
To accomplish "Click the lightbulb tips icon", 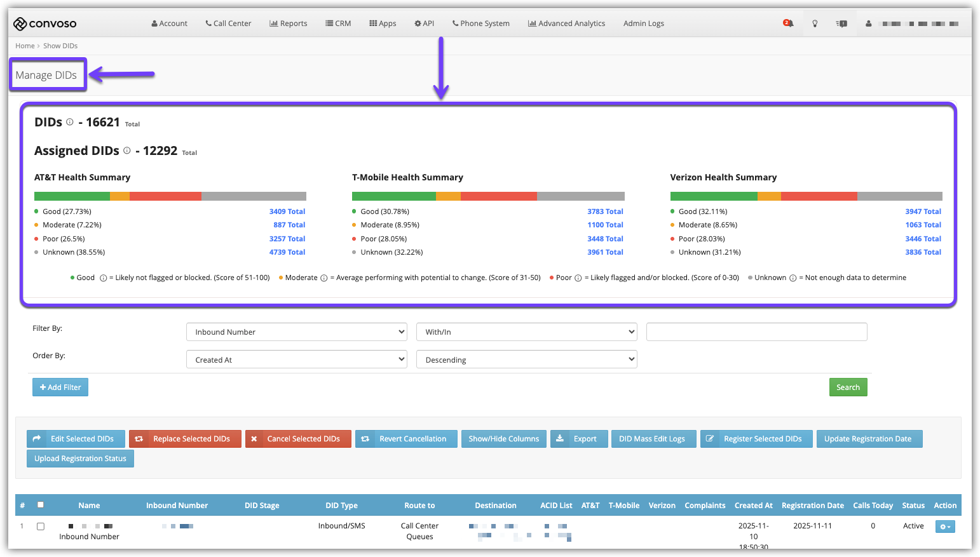I will click(x=815, y=23).
